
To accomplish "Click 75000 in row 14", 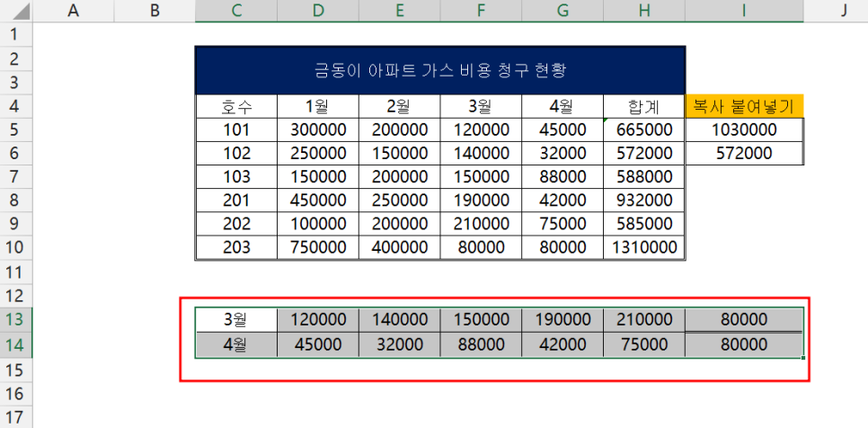I will (644, 345).
